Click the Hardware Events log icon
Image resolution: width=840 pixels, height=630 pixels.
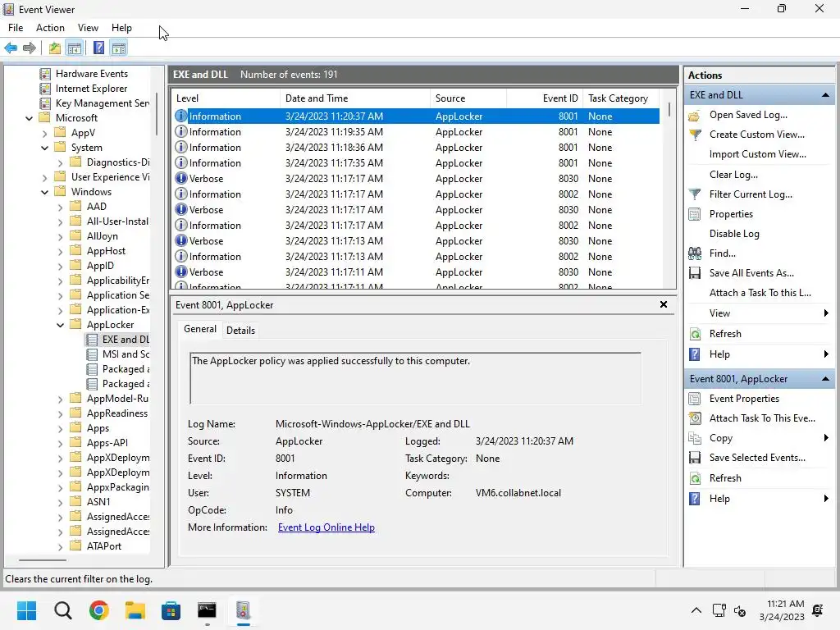[46, 74]
